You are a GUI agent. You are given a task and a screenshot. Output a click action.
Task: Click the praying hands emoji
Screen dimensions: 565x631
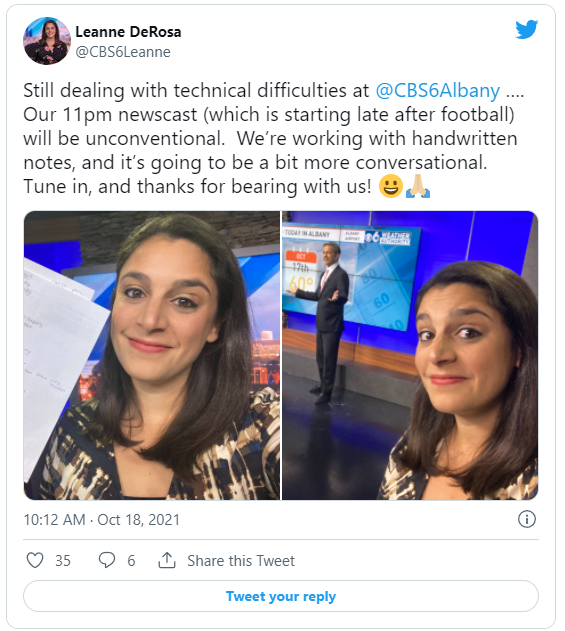pyautogui.click(x=418, y=186)
